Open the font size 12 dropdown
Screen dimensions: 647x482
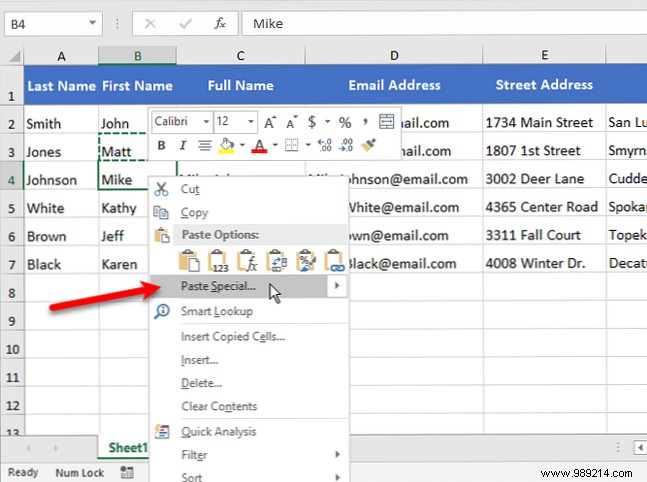point(250,122)
